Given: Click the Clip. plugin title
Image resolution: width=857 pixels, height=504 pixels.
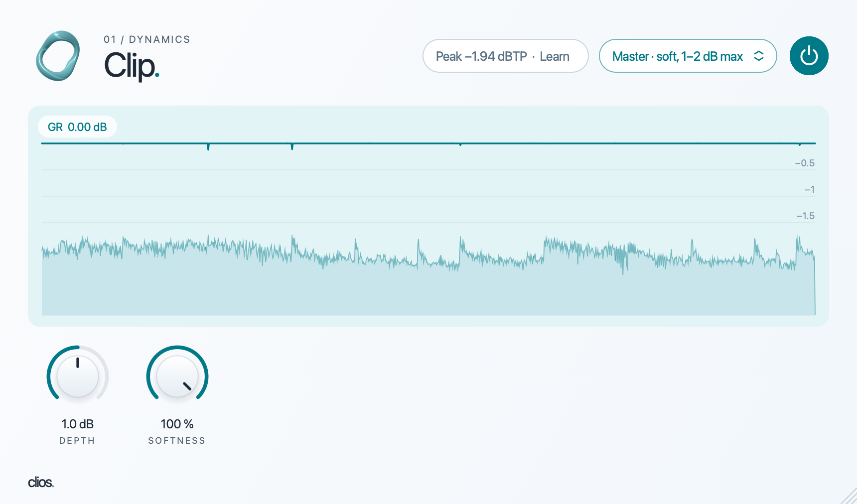Looking at the screenshot, I should pos(132,66).
